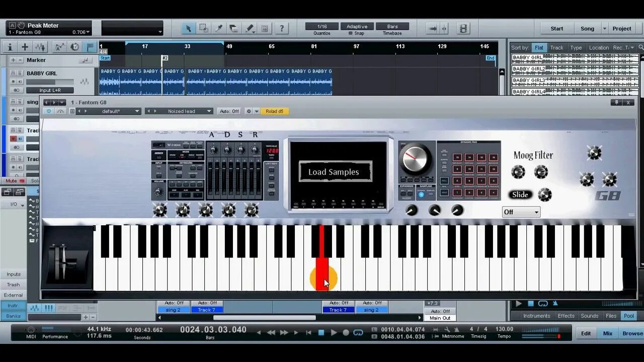The width and height of the screenshot is (644, 362).
Task: Click the plugin compare icon next to default preset
Action: click(x=60, y=111)
